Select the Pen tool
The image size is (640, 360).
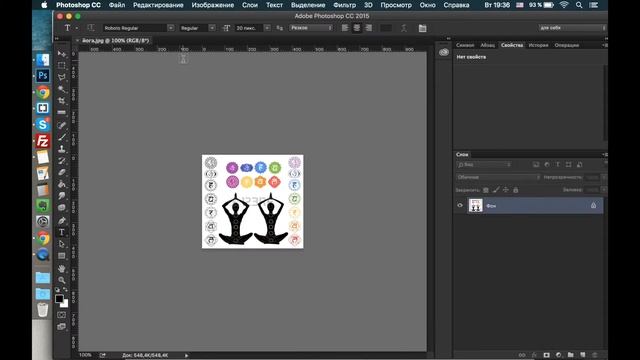click(62, 220)
